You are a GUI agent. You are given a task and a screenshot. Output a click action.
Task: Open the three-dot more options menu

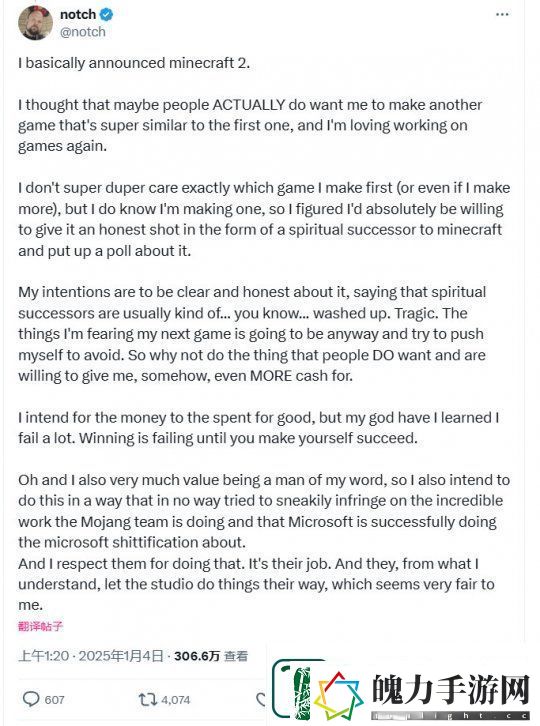click(502, 15)
